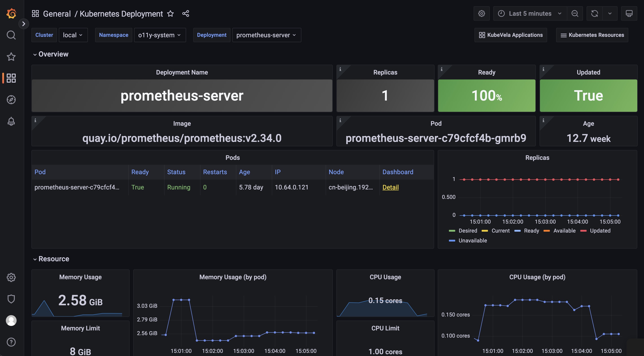
Task: Open dashboard settings gear in top bar
Action: (x=481, y=13)
